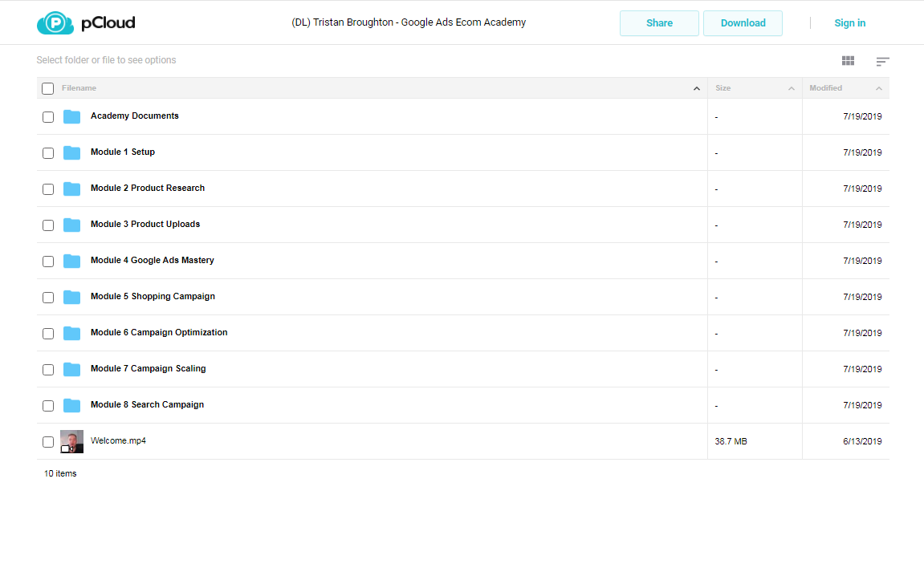
Task: Open the Welcome.mp4 video thumbnail
Action: tap(72, 442)
